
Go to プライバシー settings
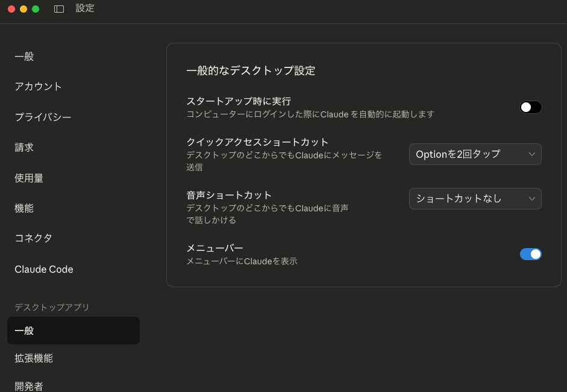pyautogui.click(x=43, y=117)
